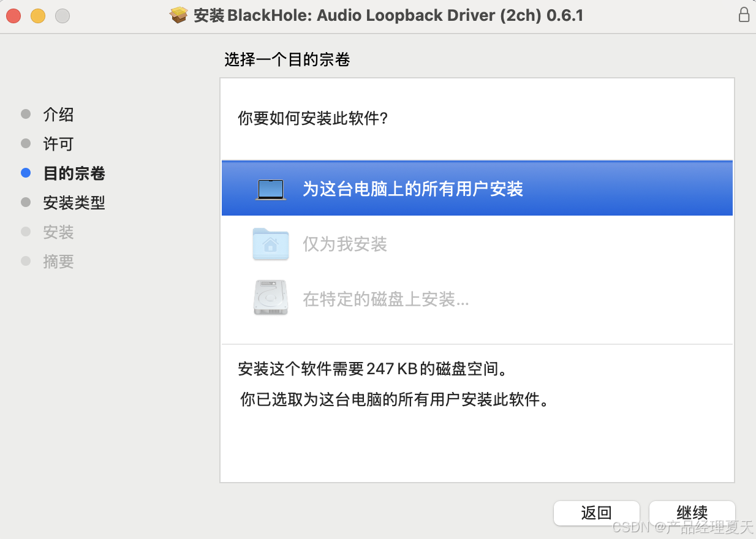The width and height of the screenshot is (756, 539).
Task: Click the 返回 button
Action: [597, 513]
